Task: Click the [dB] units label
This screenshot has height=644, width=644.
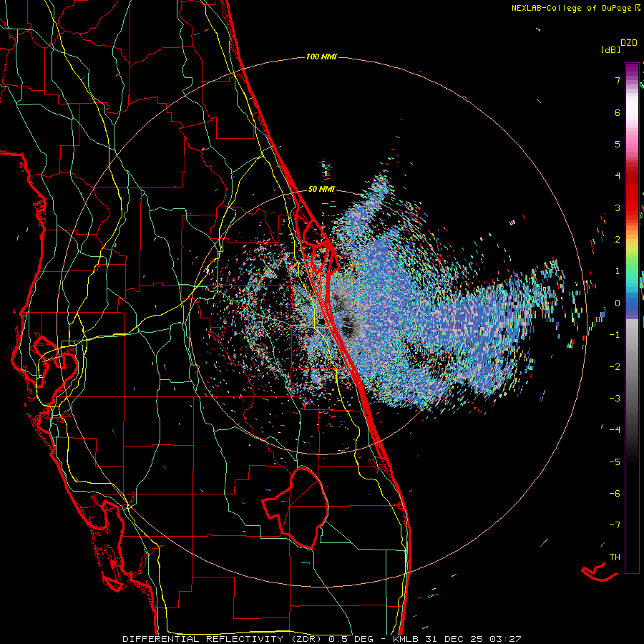Action: coord(610,49)
